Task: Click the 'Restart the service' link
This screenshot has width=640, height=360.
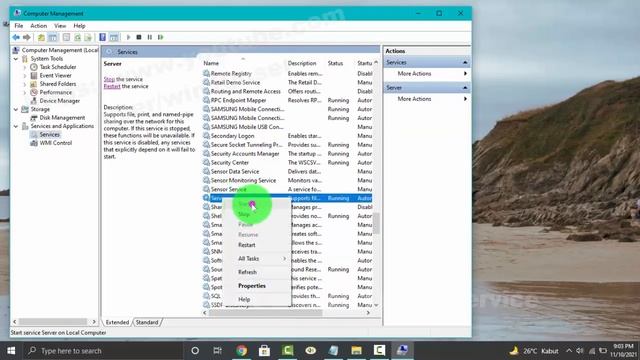Action: (x=112, y=87)
